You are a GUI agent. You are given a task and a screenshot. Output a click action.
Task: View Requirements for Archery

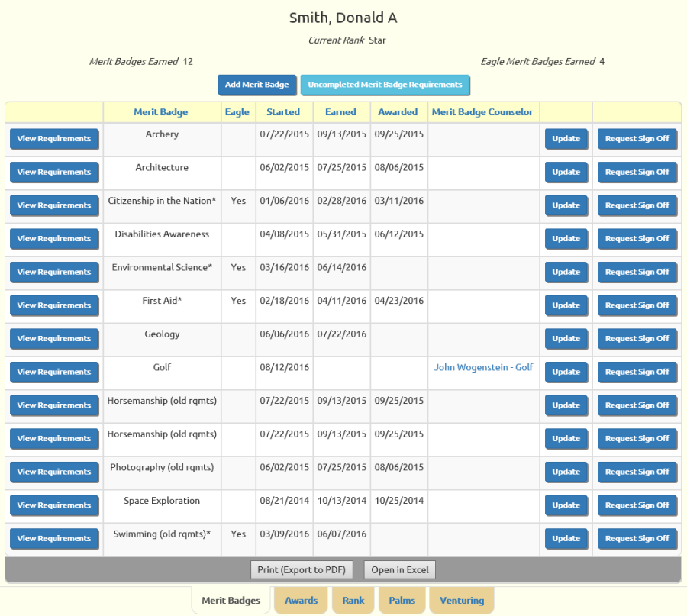click(x=54, y=139)
